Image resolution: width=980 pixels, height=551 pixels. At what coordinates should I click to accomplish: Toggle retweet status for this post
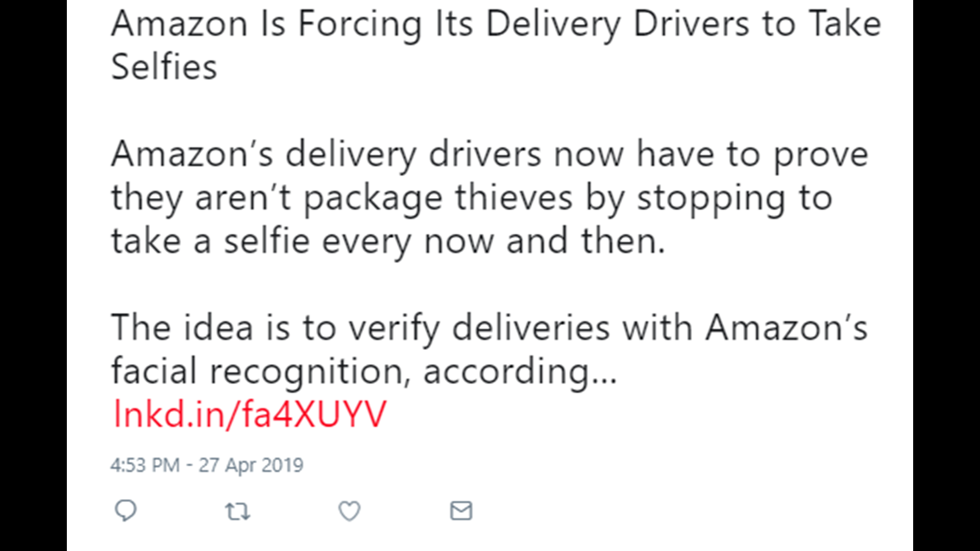coord(238,510)
